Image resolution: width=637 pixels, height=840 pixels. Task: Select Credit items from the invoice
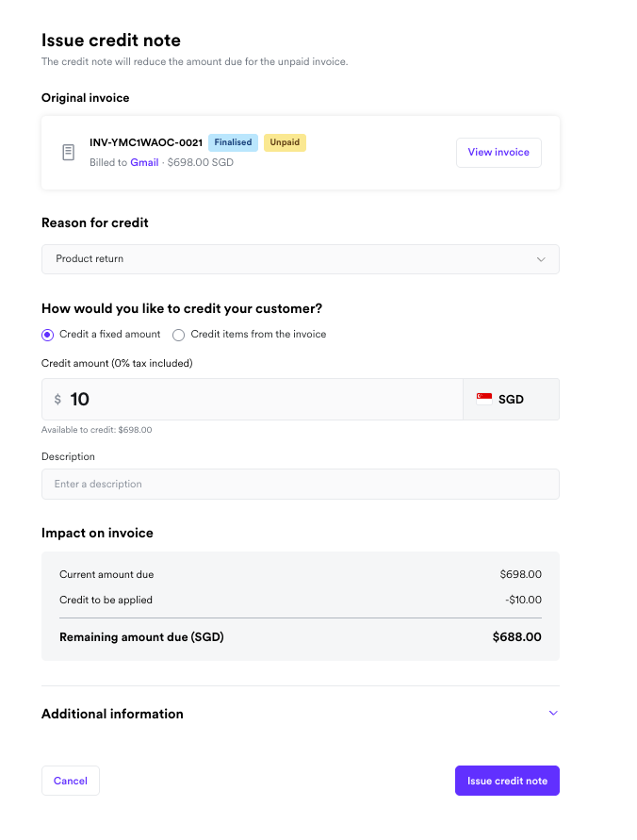[178, 335]
